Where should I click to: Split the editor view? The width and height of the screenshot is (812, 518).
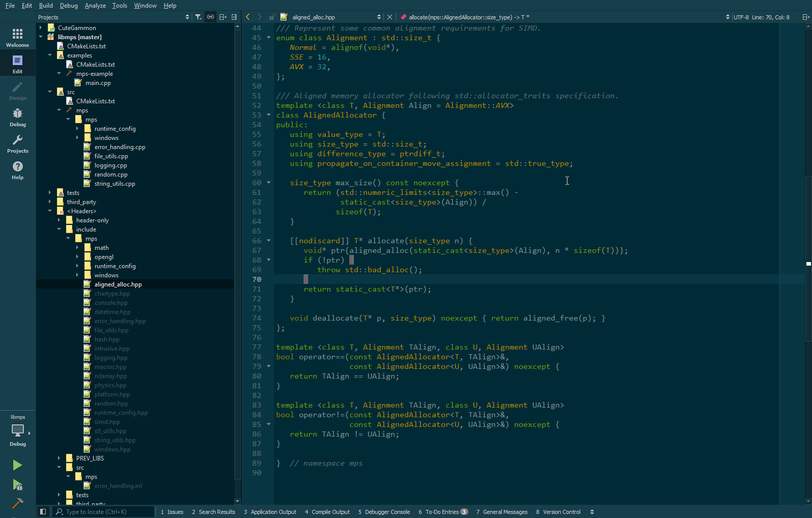pyautogui.click(x=806, y=17)
